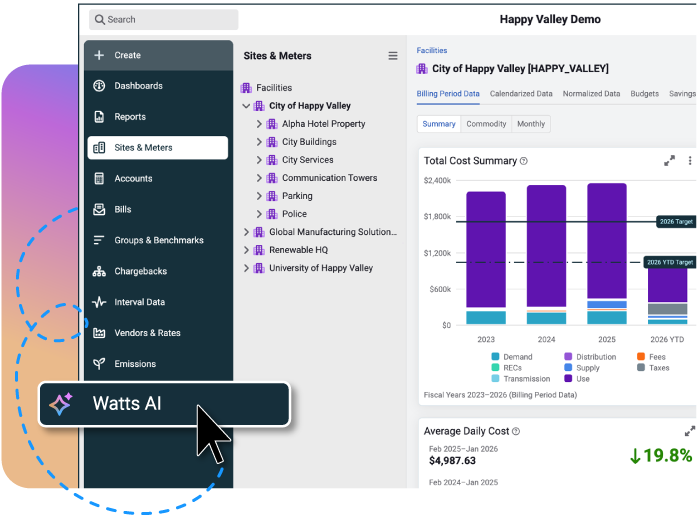Select City Services tree row text
The height and width of the screenshot is (518, 700).
(308, 160)
